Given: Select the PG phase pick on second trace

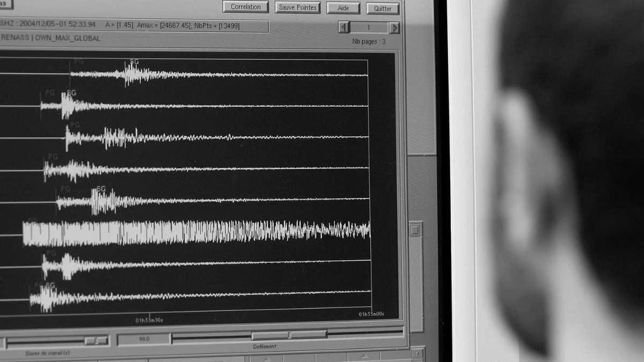Looking at the screenshot, I should coord(50,92).
